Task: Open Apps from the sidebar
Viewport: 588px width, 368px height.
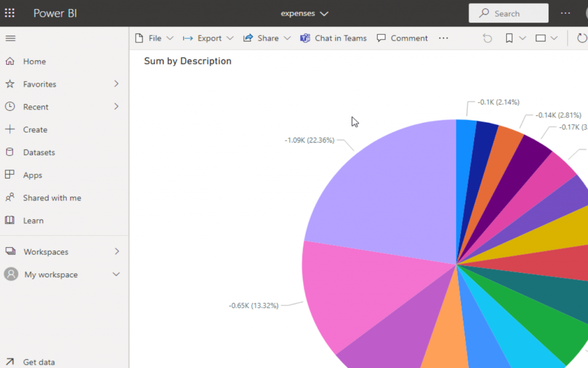Action: pyautogui.click(x=33, y=175)
